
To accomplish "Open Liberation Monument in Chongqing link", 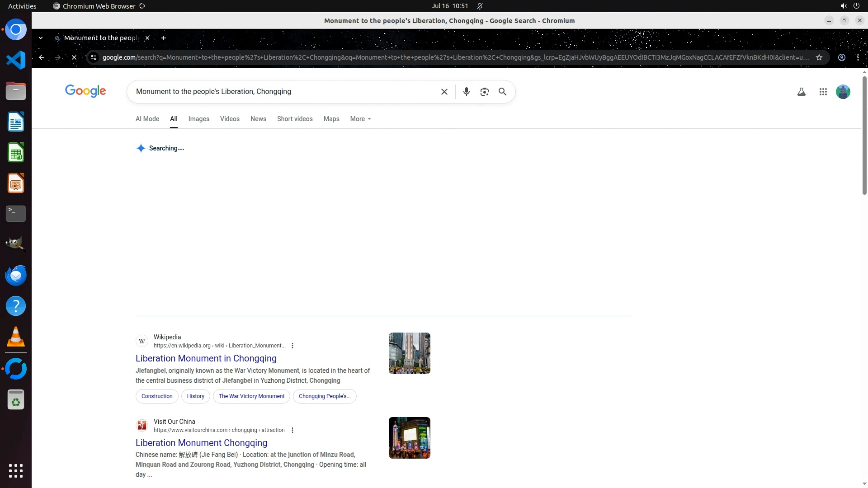I will [x=206, y=358].
